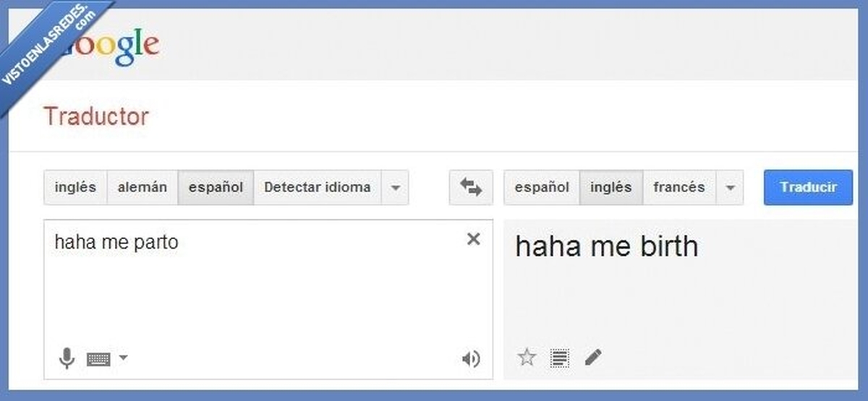
Task: Star the translation to save it
Action: tap(527, 357)
